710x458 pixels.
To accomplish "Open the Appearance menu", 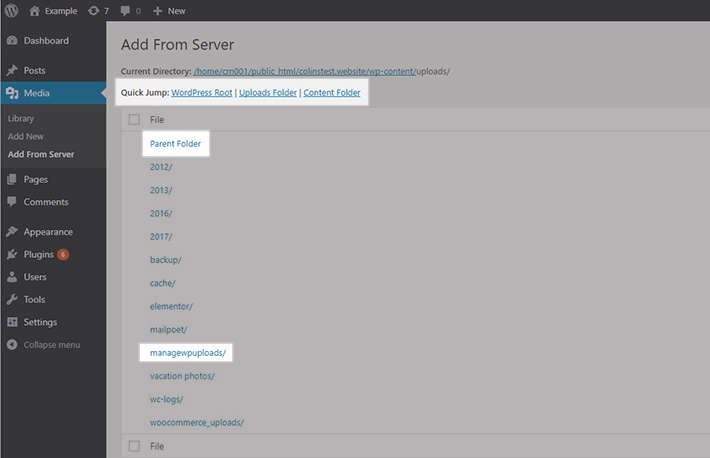I will [x=48, y=232].
